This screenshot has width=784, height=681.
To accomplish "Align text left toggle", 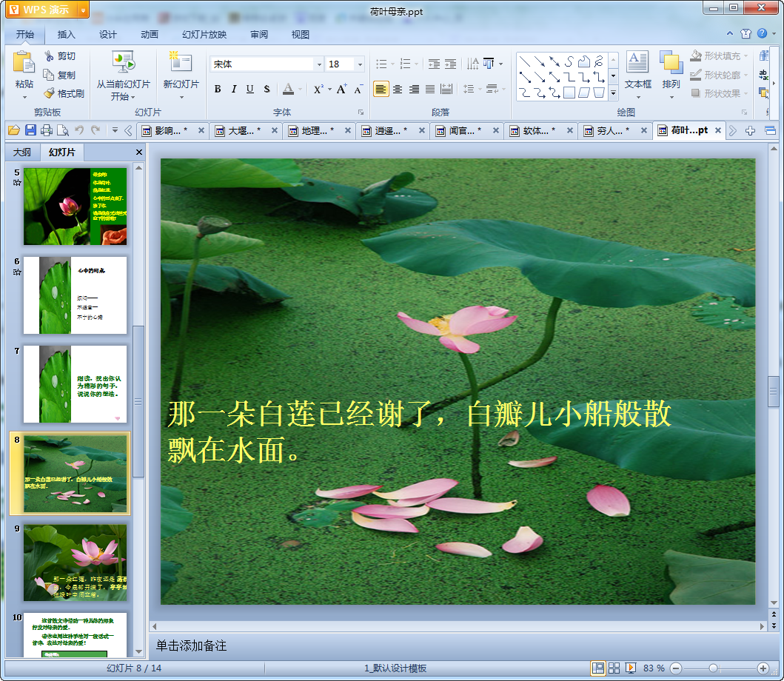I will (x=381, y=89).
